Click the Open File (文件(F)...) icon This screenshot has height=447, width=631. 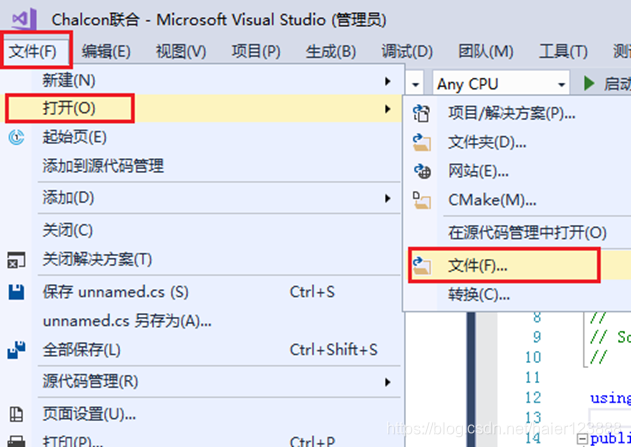pos(421,266)
